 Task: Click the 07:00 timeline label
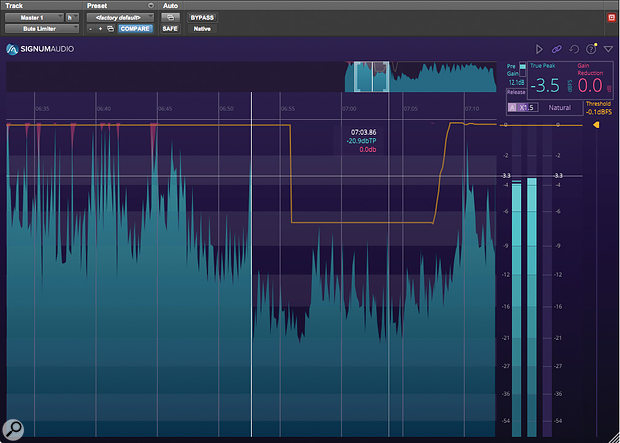(x=349, y=109)
